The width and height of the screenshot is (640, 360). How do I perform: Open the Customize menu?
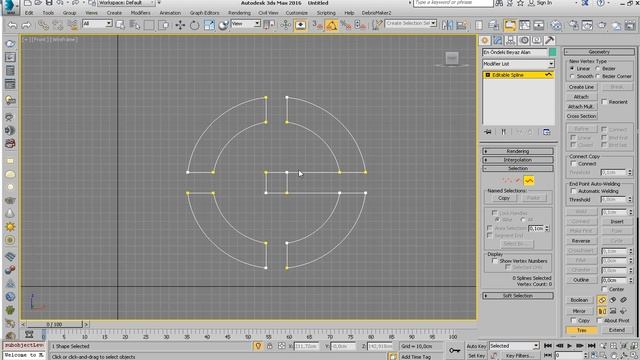297,13
